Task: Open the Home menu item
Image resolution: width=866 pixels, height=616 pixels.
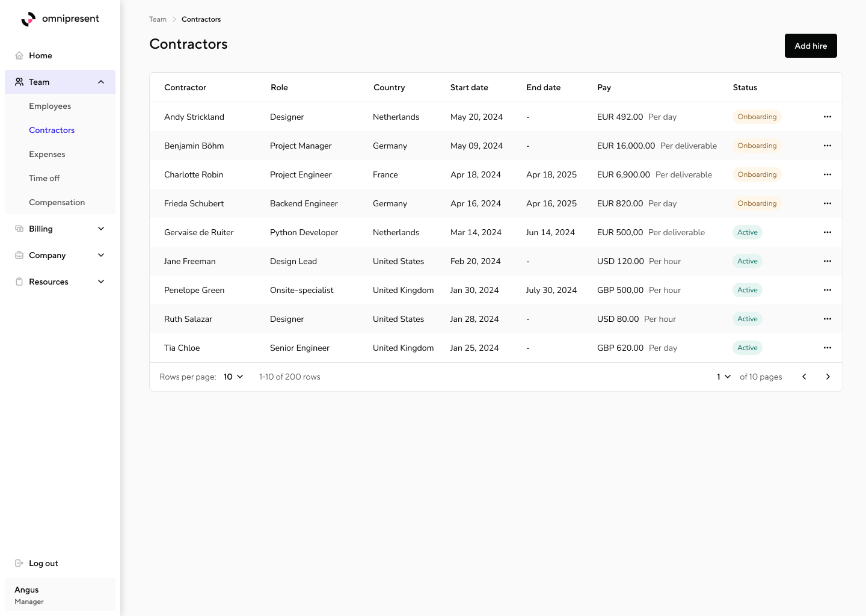Action: coord(60,55)
